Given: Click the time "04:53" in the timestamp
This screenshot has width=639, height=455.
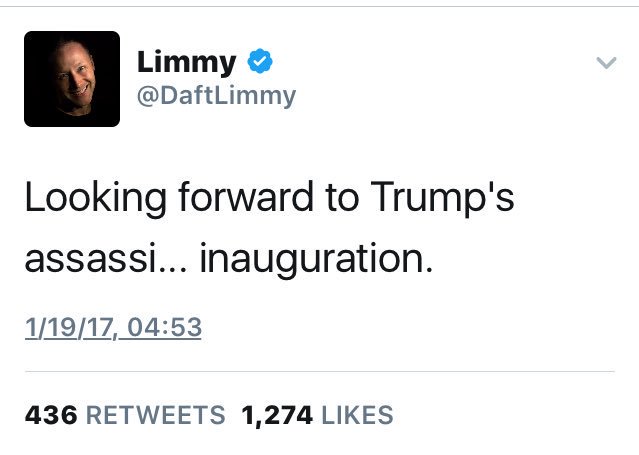Looking at the screenshot, I should pyautogui.click(x=165, y=328).
